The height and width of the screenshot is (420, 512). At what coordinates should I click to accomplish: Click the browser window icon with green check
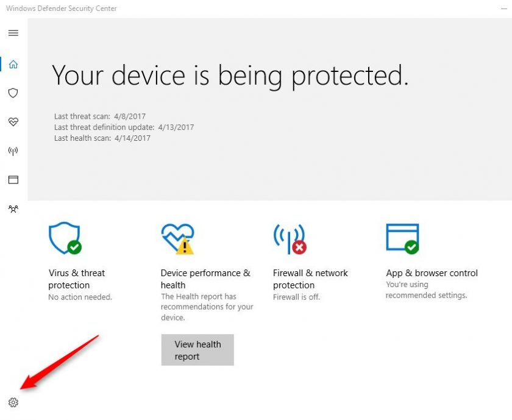pos(402,238)
